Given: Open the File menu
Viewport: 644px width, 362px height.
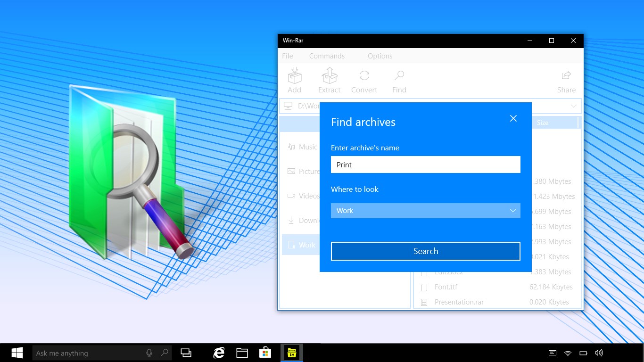Looking at the screenshot, I should click(288, 56).
